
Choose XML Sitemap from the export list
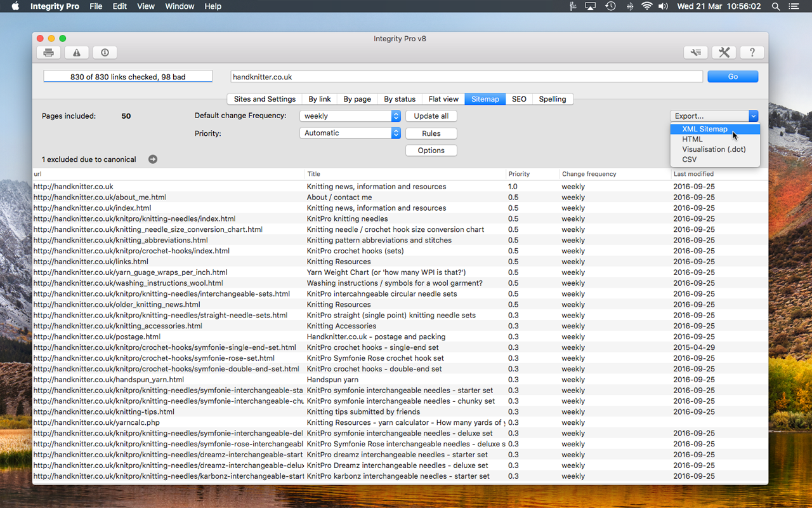pyautogui.click(x=705, y=129)
